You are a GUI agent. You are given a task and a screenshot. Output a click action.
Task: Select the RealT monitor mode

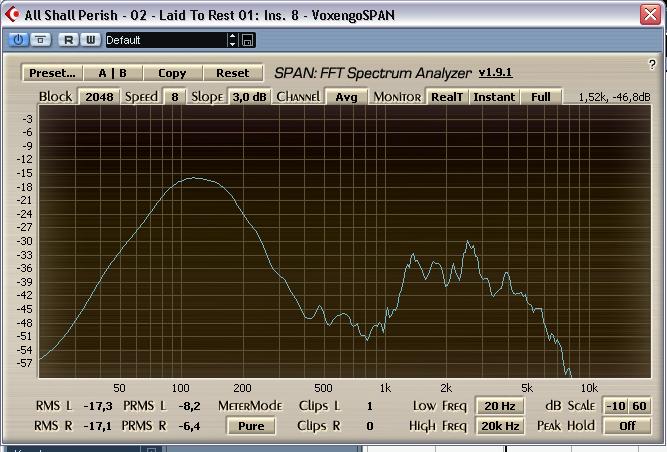(x=447, y=97)
